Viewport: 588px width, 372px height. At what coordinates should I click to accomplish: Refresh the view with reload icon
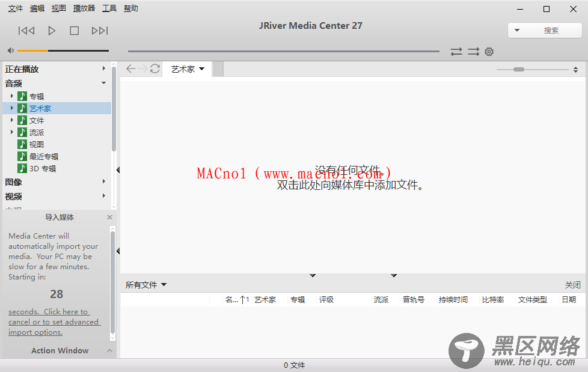pyautogui.click(x=155, y=69)
